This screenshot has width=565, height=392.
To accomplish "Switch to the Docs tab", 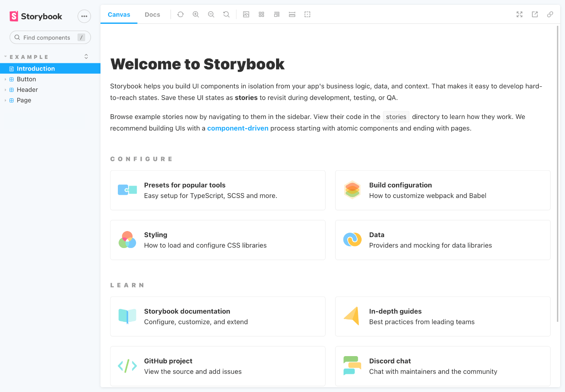I will [153, 15].
